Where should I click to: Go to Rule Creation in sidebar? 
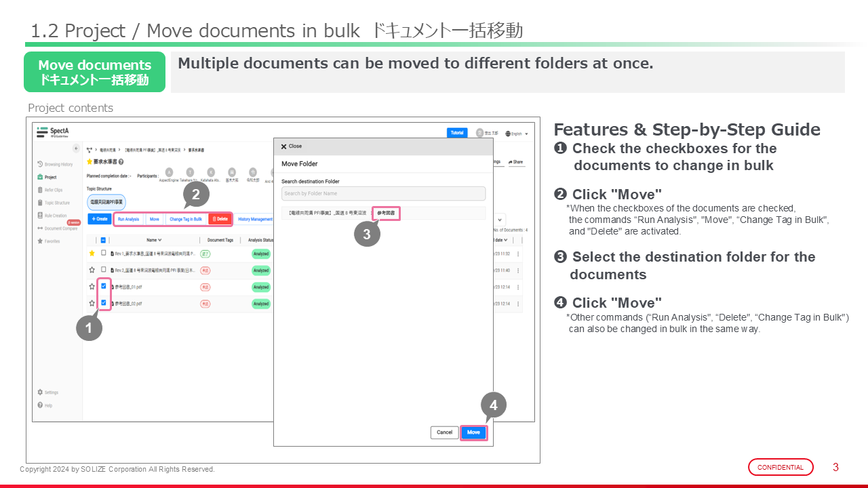54,215
